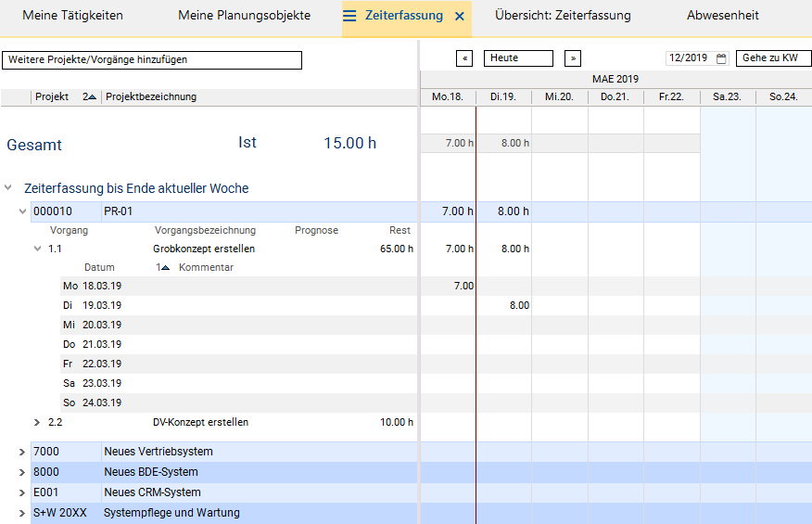Select the Zeiterfassung tab
Image resolution: width=812 pixels, height=524 pixels.
click(x=404, y=16)
